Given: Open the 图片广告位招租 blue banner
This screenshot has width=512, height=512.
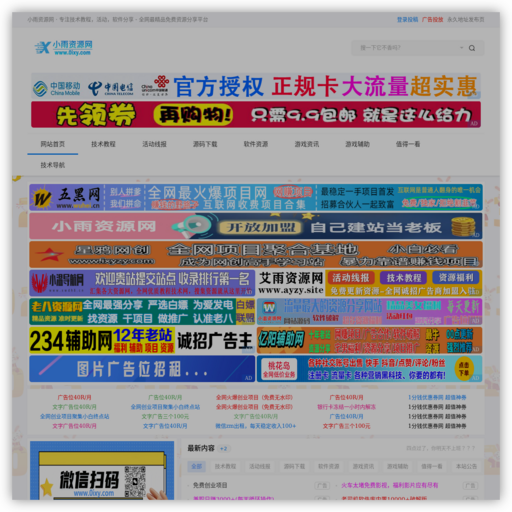Looking at the screenshot, I should click(x=142, y=369).
